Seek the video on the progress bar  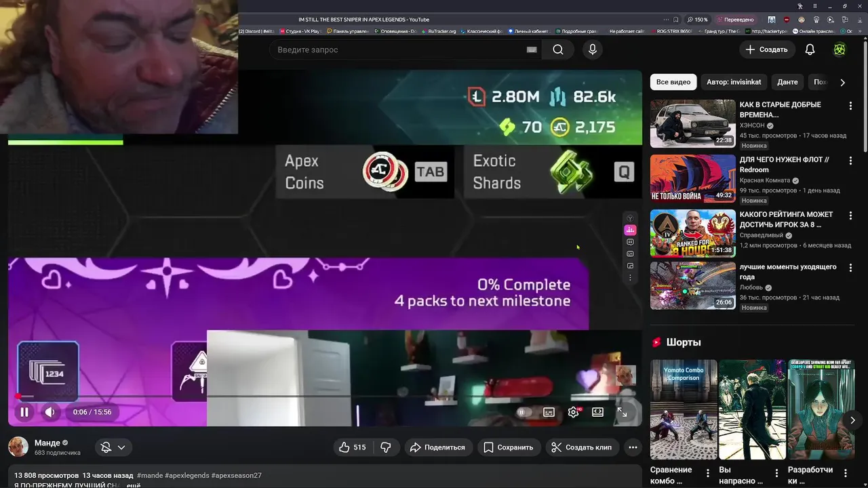click(x=325, y=396)
